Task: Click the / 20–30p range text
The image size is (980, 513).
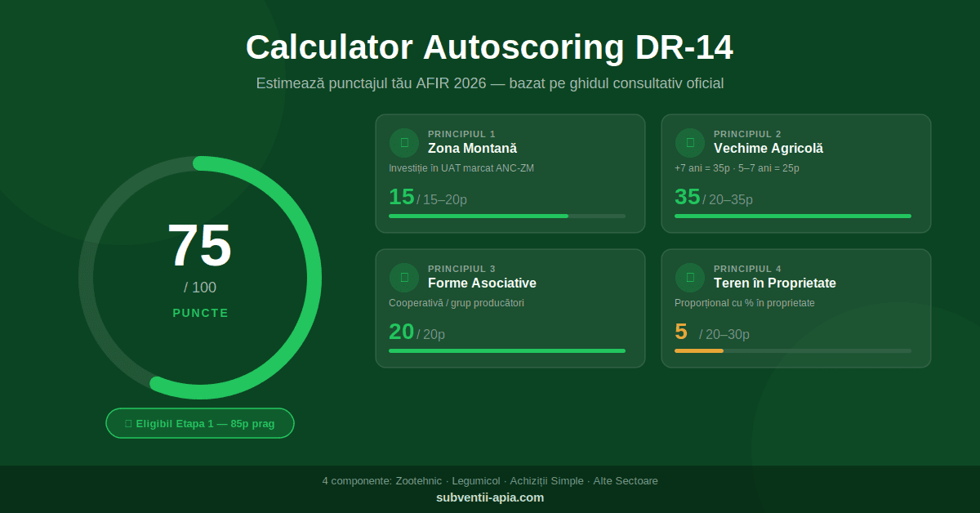Action: point(724,334)
